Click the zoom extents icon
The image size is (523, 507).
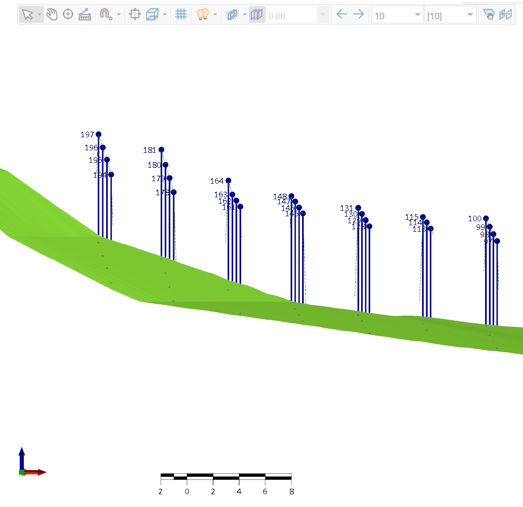coord(135,14)
